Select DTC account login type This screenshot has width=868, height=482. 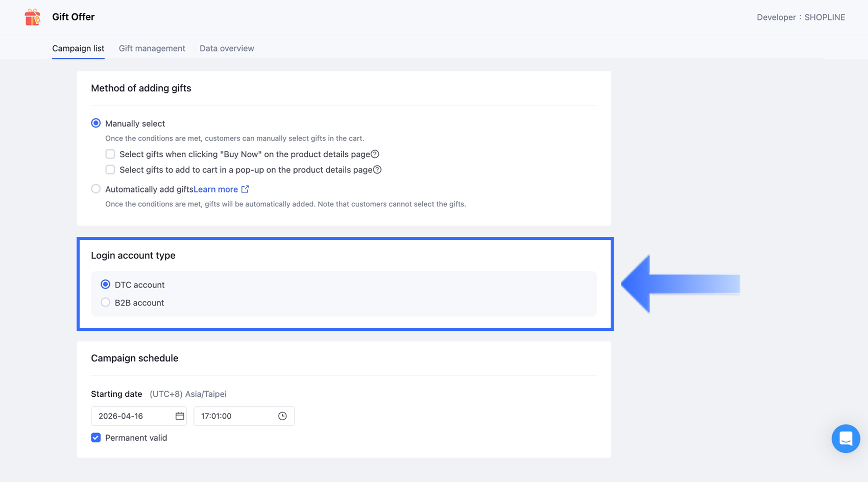click(x=106, y=284)
